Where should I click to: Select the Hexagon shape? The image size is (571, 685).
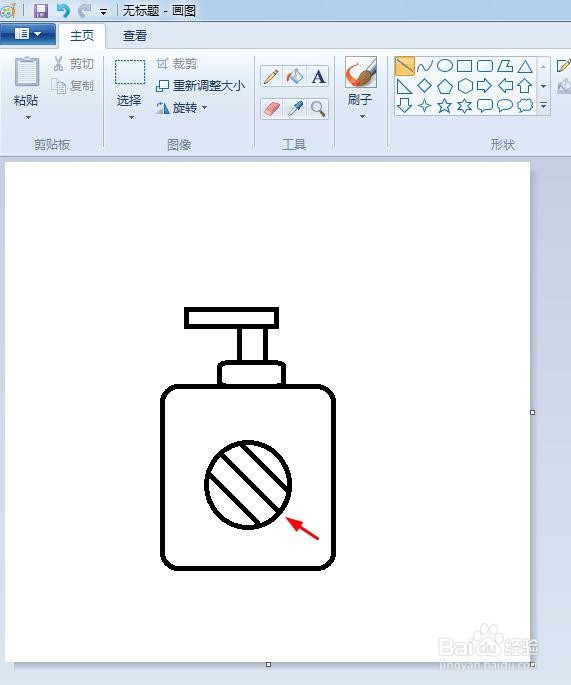click(465, 86)
